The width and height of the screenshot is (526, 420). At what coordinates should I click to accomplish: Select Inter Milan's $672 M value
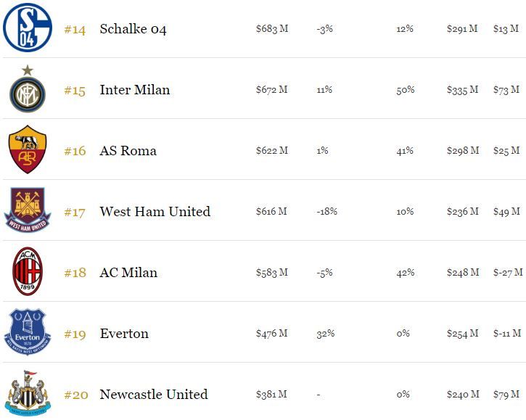coord(271,90)
